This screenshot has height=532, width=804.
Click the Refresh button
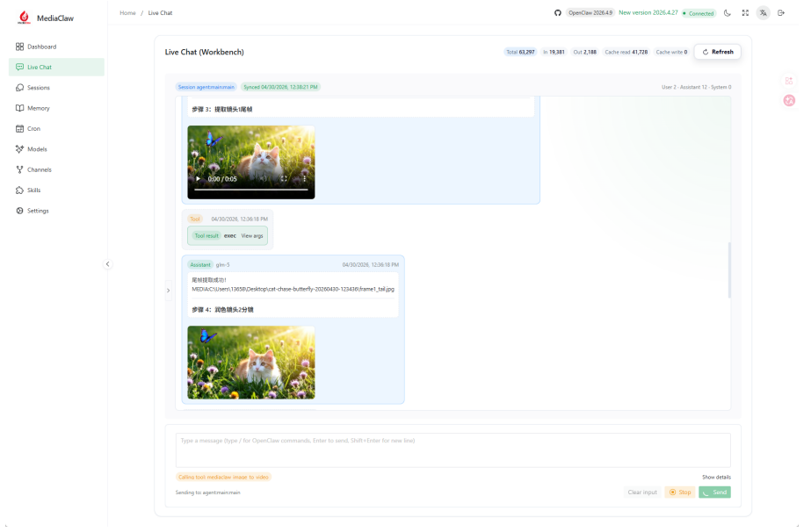click(x=717, y=52)
